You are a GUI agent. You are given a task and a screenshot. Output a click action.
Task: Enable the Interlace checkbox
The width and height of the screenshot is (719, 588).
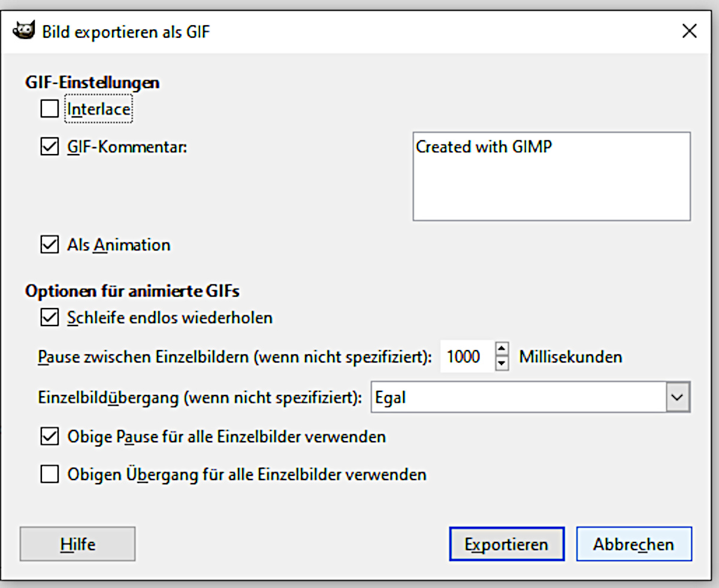pyautogui.click(x=50, y=109)
